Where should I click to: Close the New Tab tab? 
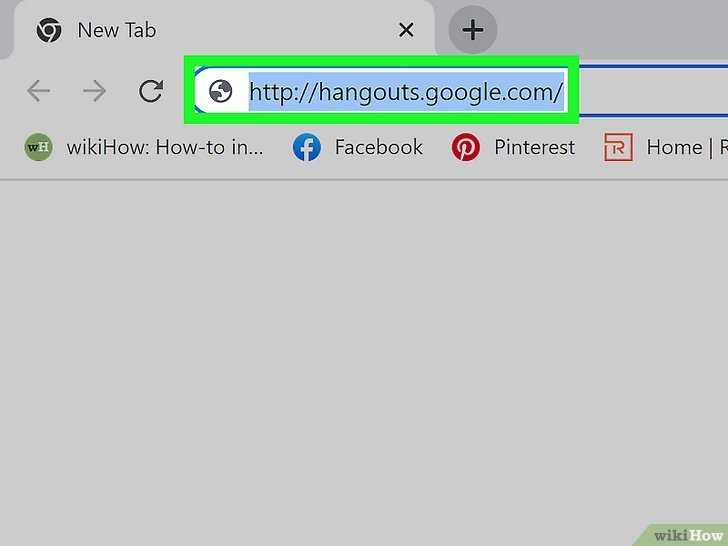[x=406, y=31]
